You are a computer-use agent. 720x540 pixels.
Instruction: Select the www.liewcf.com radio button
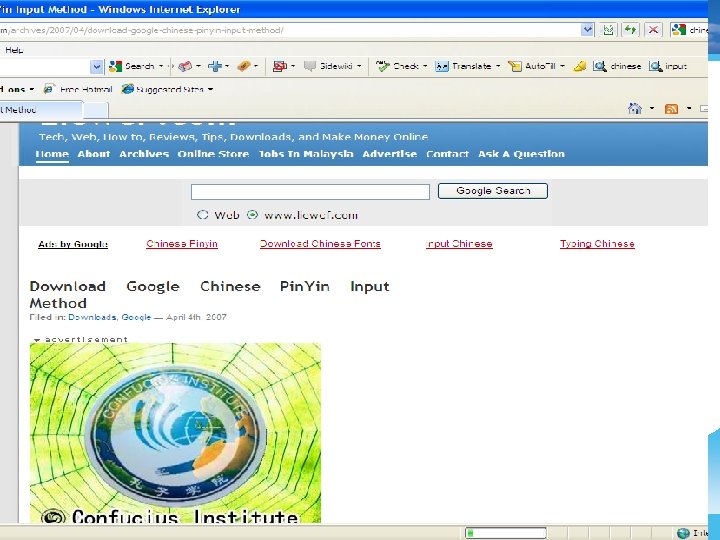point(252,215)
